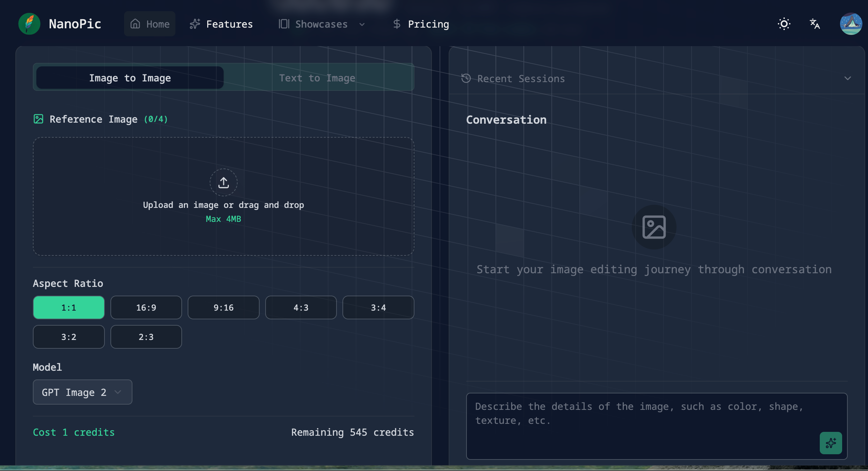Image resolution: width=868 pixels, height=471 pixels.
Task: Expand the Recent Sessions chevron
Action: point(848,78)
